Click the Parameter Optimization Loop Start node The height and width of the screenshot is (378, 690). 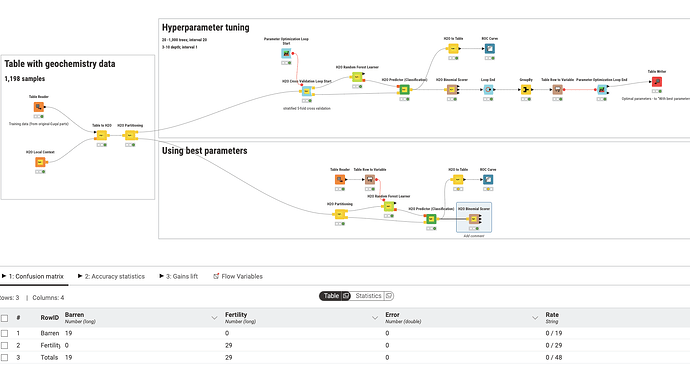(286, 54)
